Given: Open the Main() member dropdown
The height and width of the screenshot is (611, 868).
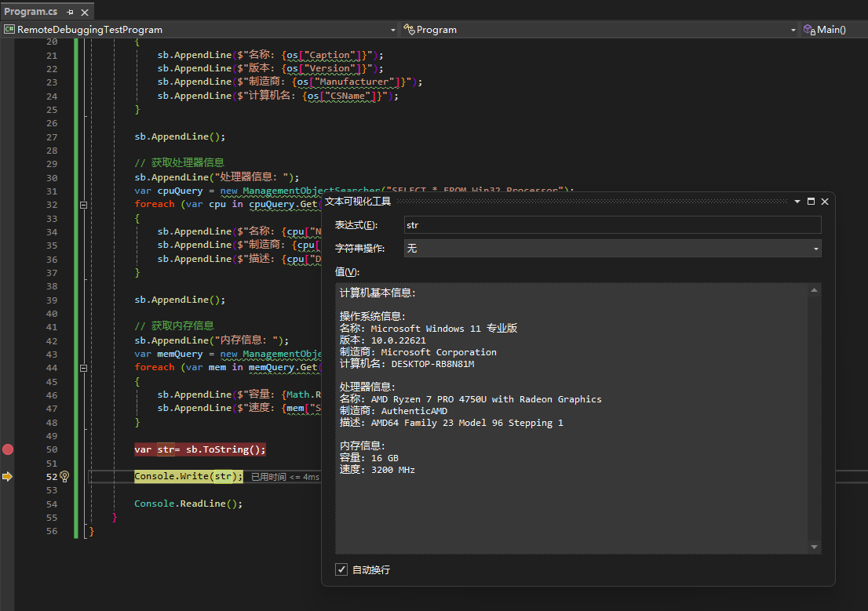Looking at the screenshot, I should click(832, 30).
